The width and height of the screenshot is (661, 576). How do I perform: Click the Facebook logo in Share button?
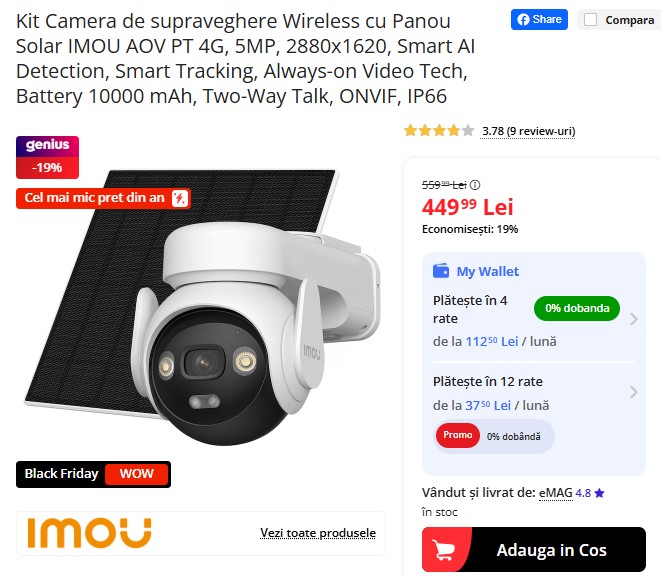523,20
